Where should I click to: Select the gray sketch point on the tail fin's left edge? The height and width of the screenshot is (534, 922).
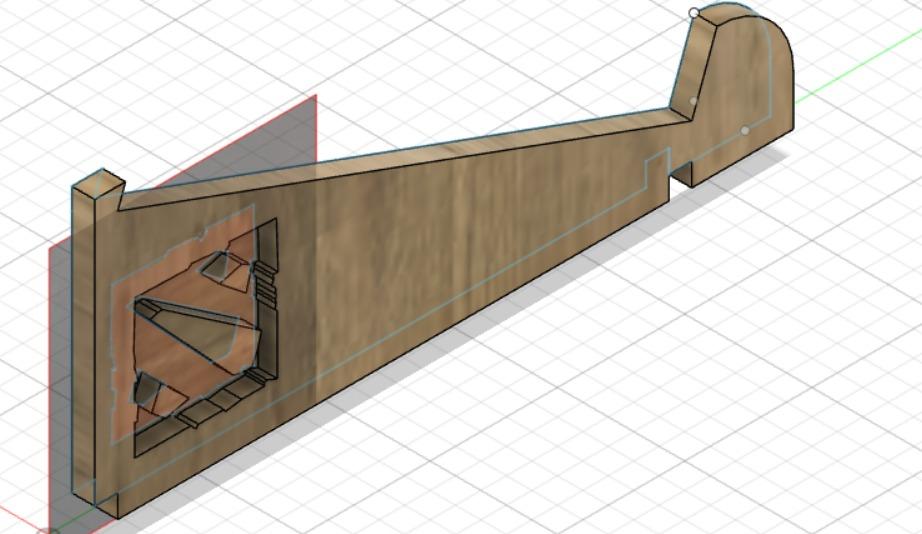(693, 101)
